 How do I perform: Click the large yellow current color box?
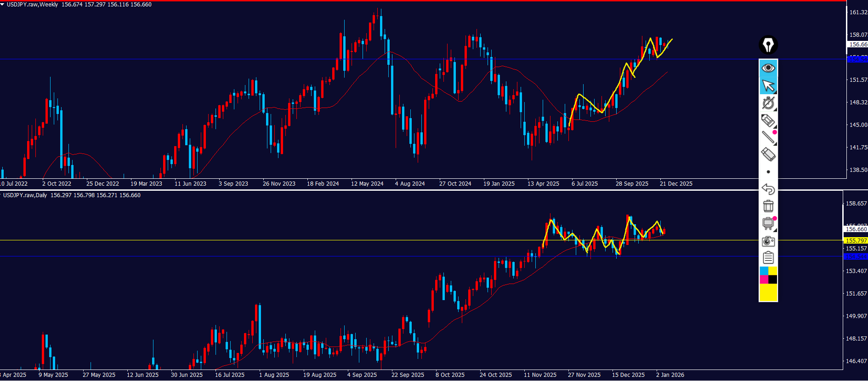pyautogui.click(x=768, y=292)
